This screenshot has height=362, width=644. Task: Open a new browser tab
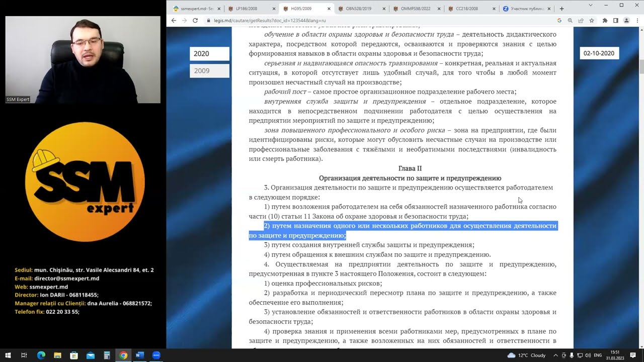point(561,9)
